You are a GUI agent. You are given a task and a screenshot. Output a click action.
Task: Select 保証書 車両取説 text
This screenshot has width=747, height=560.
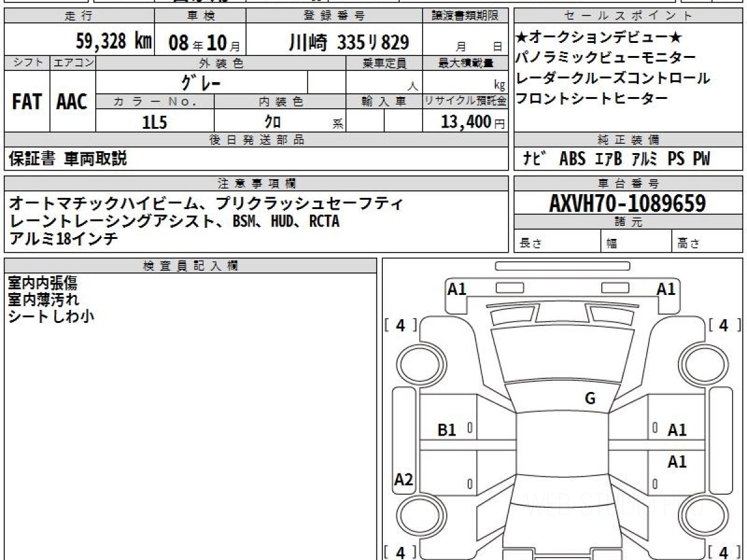(68, 159)
